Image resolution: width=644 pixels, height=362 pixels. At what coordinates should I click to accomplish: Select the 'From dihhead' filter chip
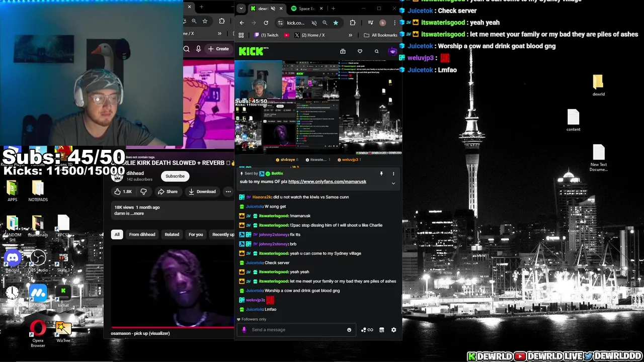coord(142,234)
